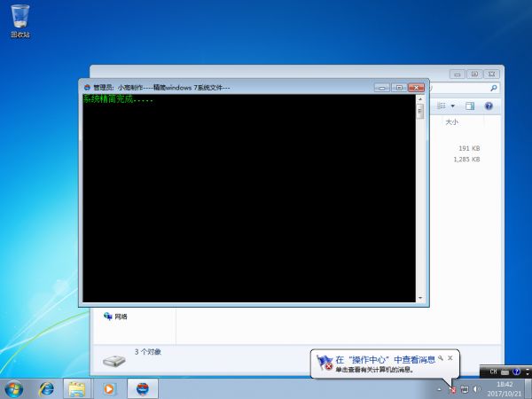
Task: Maximize the console window
Action: [x=399, y=88]
